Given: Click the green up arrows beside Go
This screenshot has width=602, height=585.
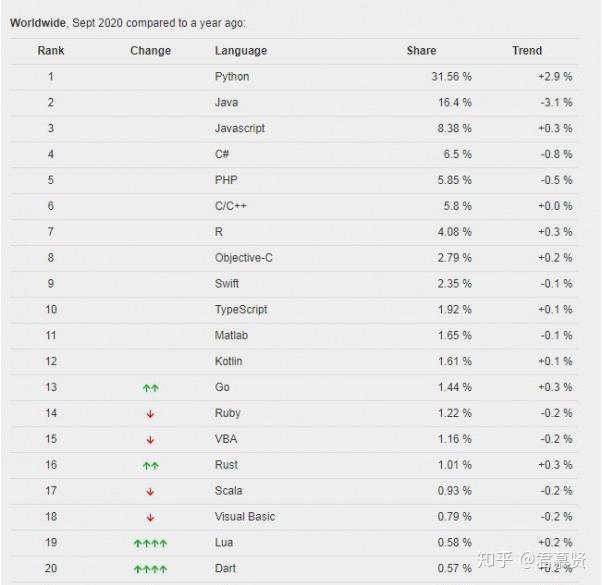Looking at the screenshot, I should click(x=150, y=387).
